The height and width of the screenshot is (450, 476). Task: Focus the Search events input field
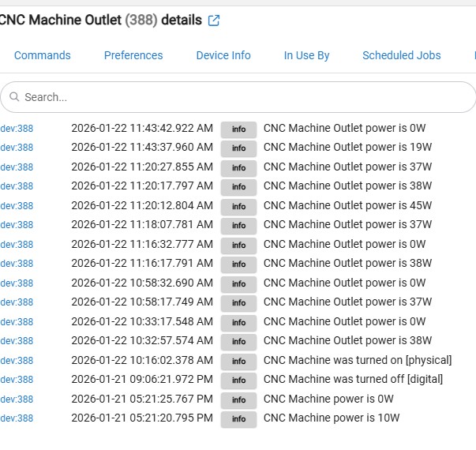click(237, 97)
